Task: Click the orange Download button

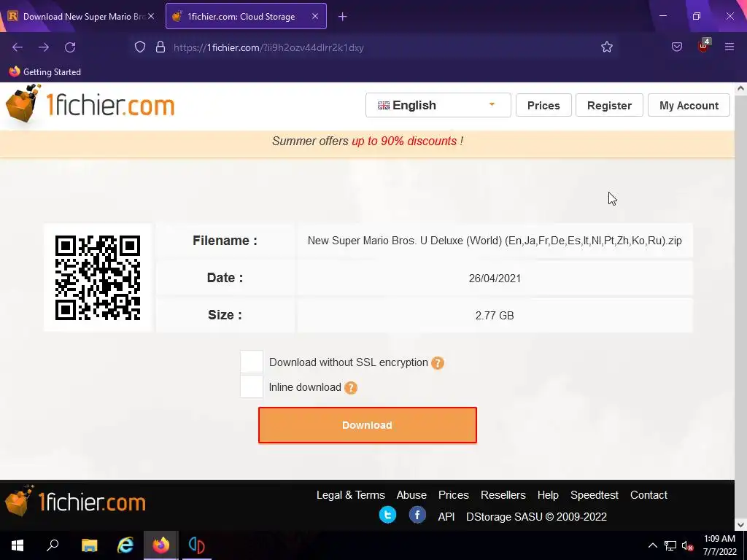Action: point(368,425)
